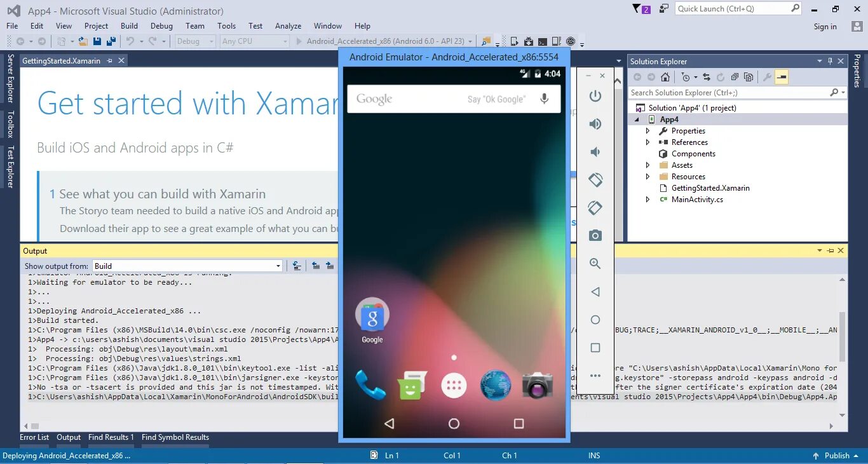Click Output panel vertical scrollbar
This screenshot has width=868, height=464.
[843, 346]
